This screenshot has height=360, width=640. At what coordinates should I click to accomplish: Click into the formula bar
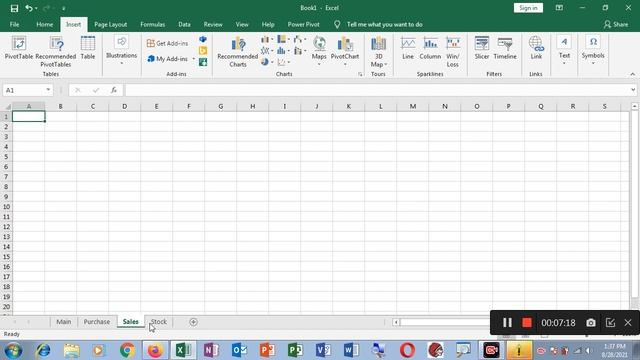(x=377, y=90)
